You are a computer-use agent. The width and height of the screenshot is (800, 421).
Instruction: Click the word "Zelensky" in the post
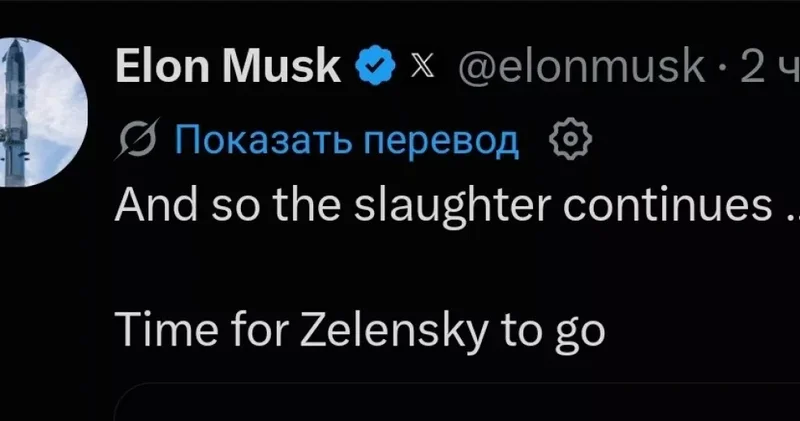pos(393,330)
